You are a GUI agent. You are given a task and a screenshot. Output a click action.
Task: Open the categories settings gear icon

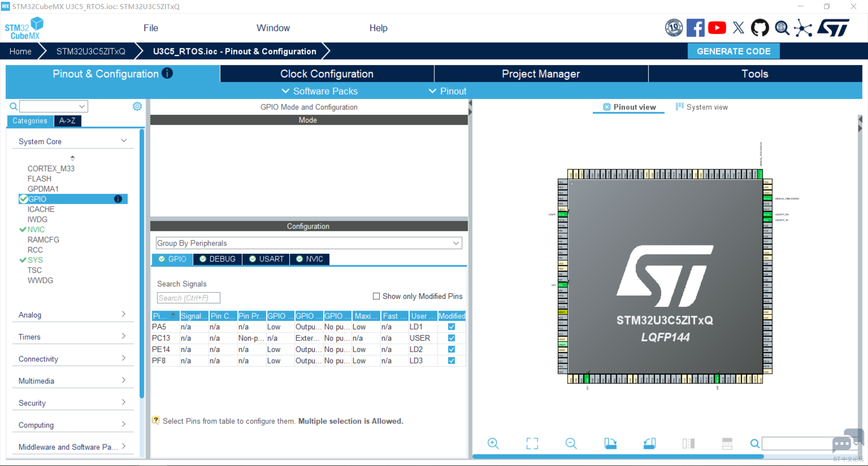point(137,106)
